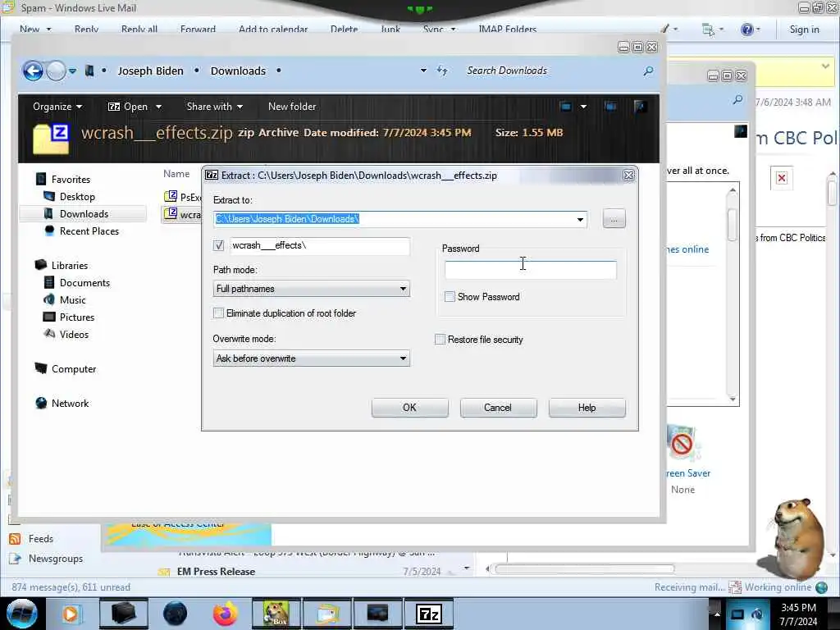Select Desktop in navigation pane
Viewport: 840px width, 630px height.
pos(77,197)
